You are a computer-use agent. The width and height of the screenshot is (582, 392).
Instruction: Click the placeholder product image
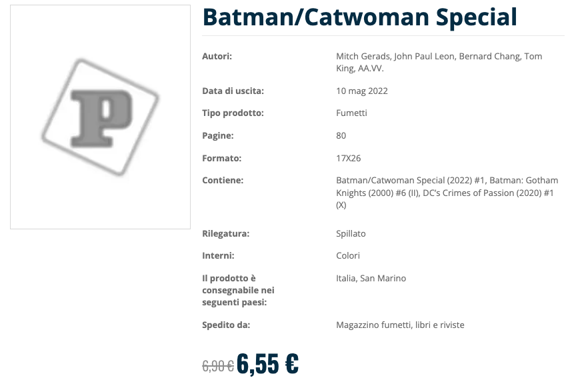click(100, 117)
